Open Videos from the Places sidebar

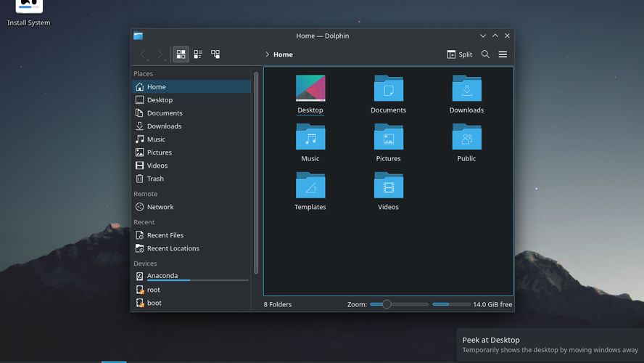click(191, 166)
